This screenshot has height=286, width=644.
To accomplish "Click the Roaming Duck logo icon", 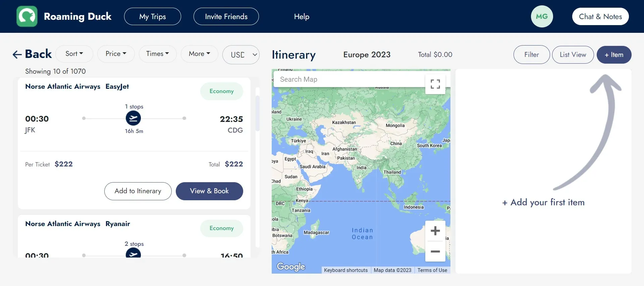I will pyautogui.click(x=27, y=16).
